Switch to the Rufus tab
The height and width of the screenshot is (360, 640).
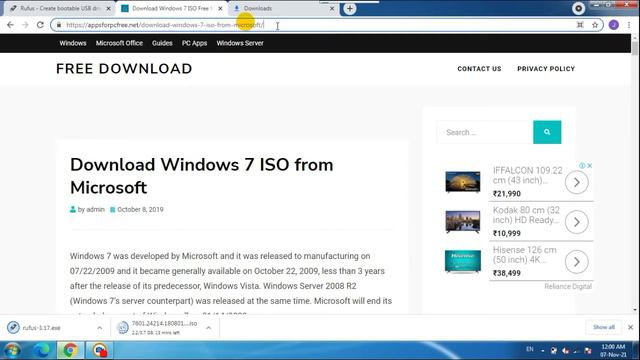coord(60,8)
